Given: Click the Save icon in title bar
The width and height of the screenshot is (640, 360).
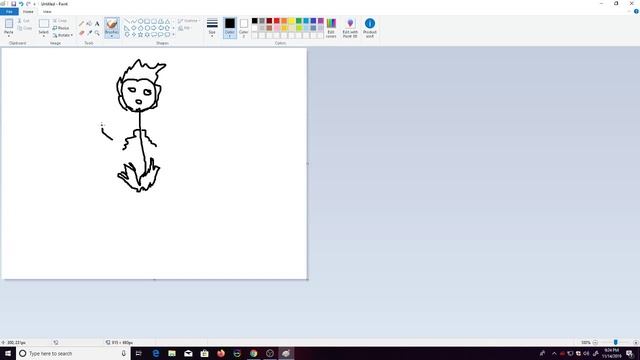Looking at the screenshot, I should [13, 4].
